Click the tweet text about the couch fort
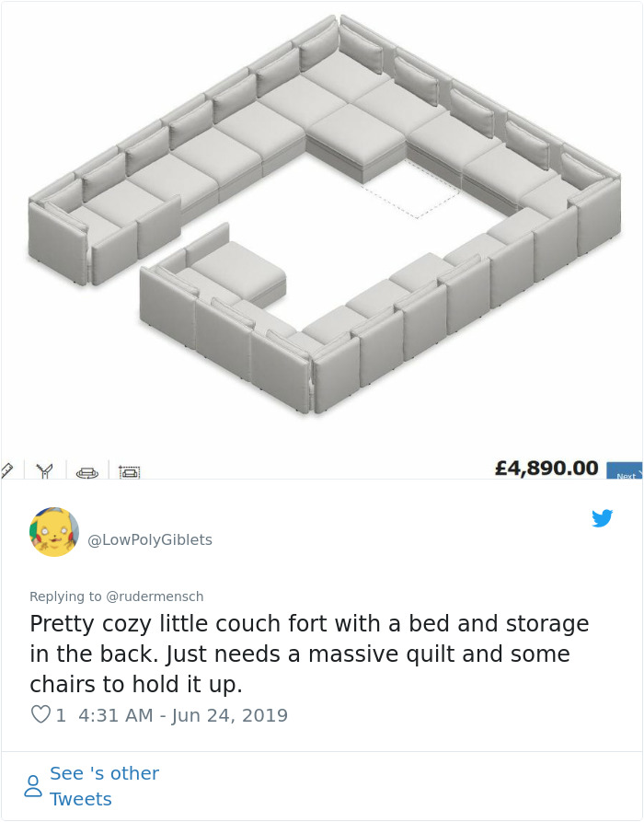This screenshot has width=644, height=822. click(x=310, y=654)
